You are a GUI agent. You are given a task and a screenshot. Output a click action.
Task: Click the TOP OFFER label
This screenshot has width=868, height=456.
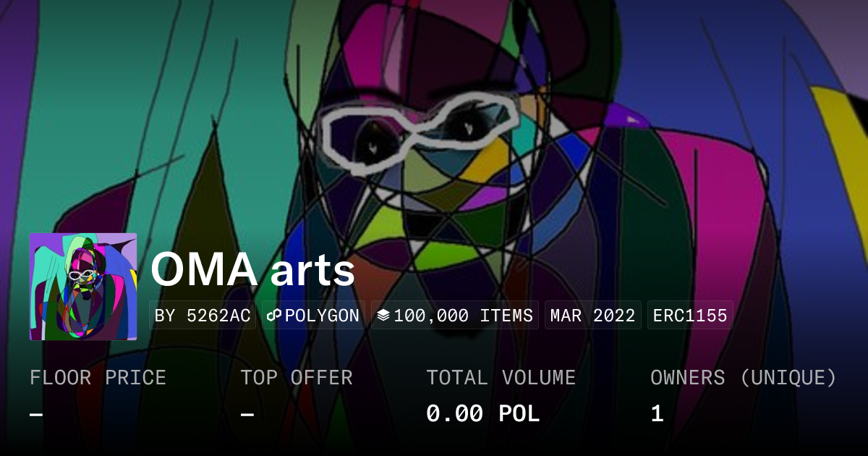point(297,378)
